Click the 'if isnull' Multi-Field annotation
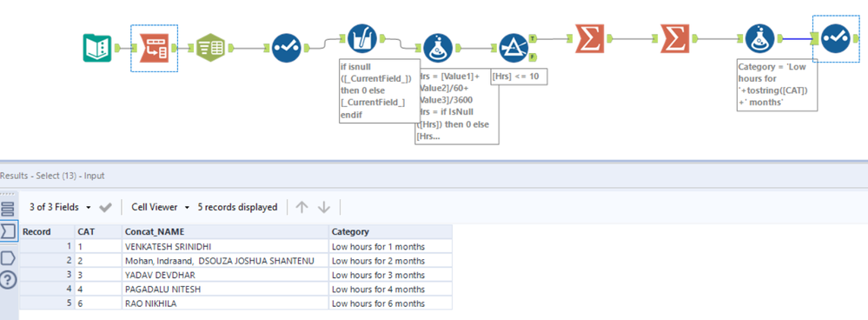The width and height of the screenshot is (868, 320). coord(379,90)
